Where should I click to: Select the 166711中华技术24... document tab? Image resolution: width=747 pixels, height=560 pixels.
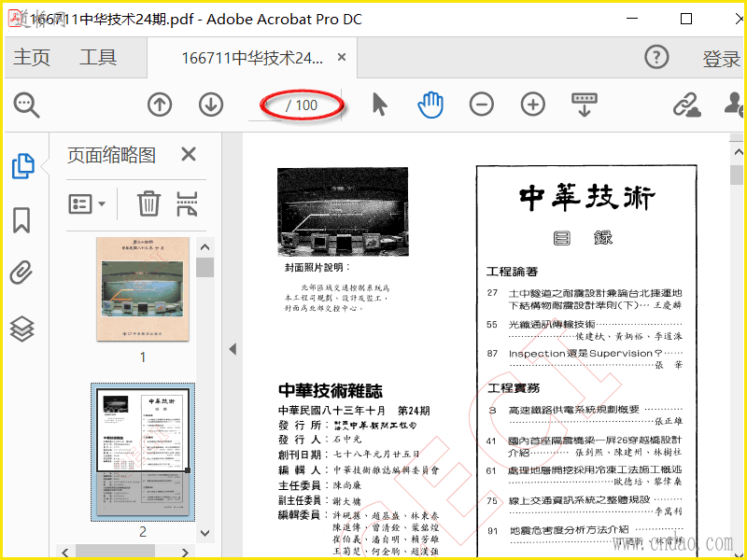point(252,58)
